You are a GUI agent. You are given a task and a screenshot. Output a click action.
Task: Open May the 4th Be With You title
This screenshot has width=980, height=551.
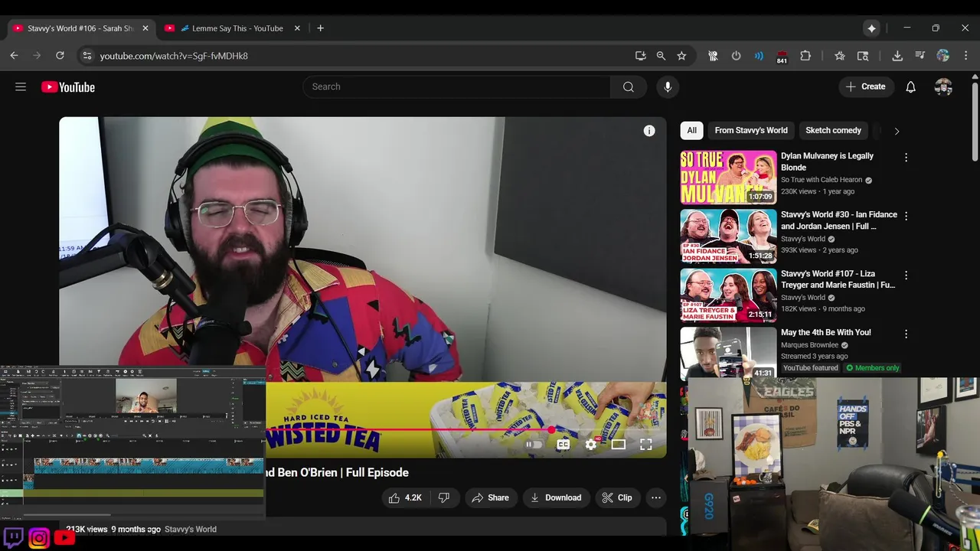tap(826, 333)
